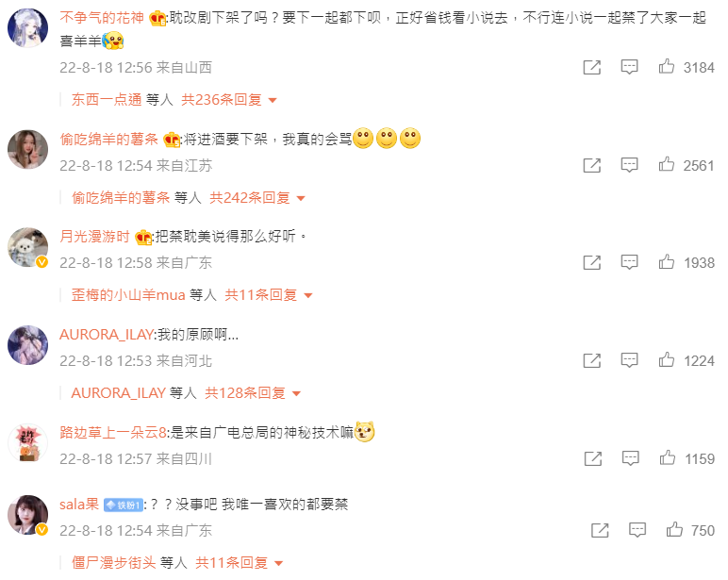Like the comment with 2561 likes
This screenshot has width=728, height=580.
tap(667, 164)
